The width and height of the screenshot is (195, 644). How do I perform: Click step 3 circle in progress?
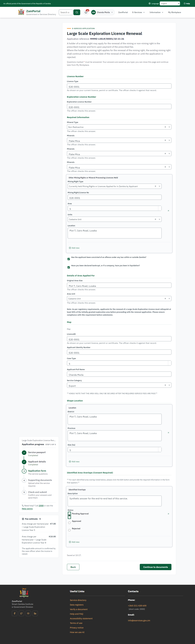[24, 471]
